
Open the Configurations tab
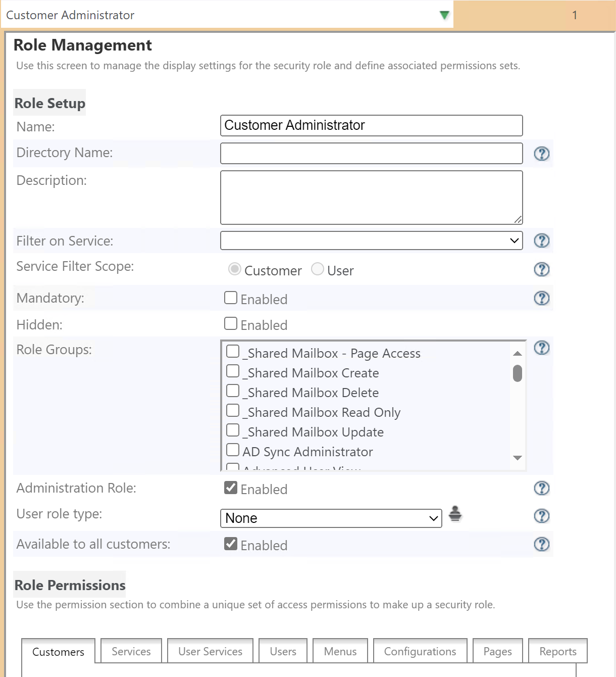420,651
